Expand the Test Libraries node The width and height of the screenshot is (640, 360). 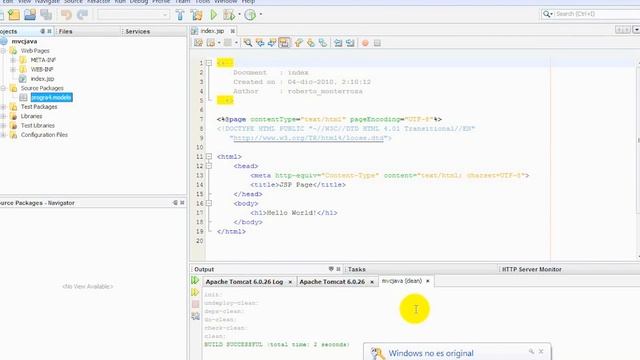click(3, 125)
